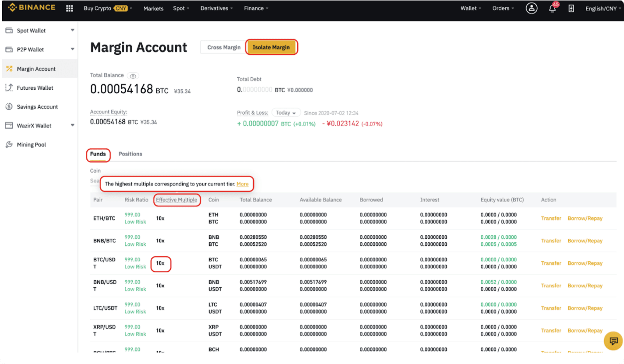This screenshot has height=364, width=624.
Task: Click the app download icon
Action: 572,8
